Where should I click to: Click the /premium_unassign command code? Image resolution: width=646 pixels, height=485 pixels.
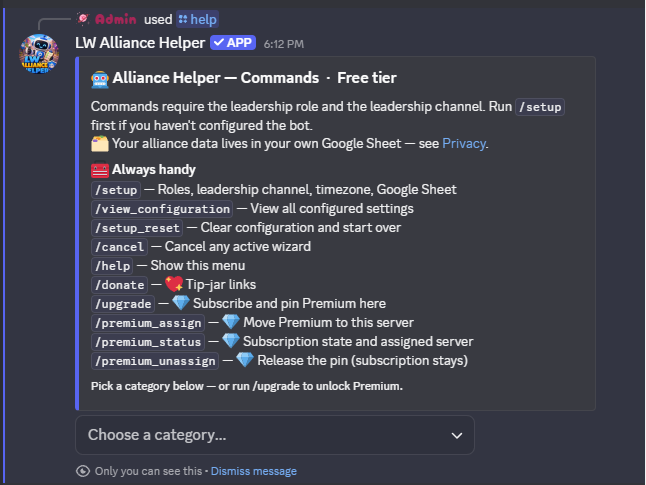click(x=155, y=361)
